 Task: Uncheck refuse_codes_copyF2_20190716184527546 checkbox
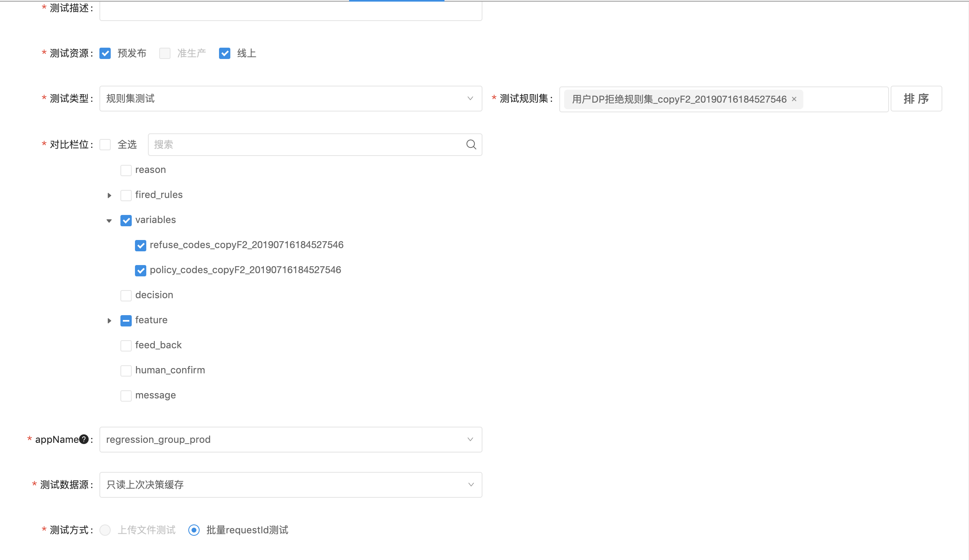(x=141, y=245)
